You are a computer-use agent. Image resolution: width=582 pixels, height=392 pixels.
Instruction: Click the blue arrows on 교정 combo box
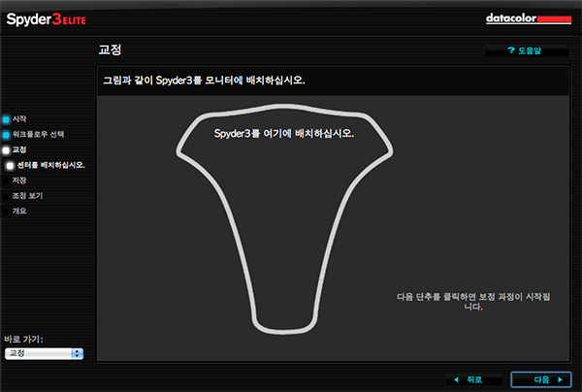click(78, 354)
